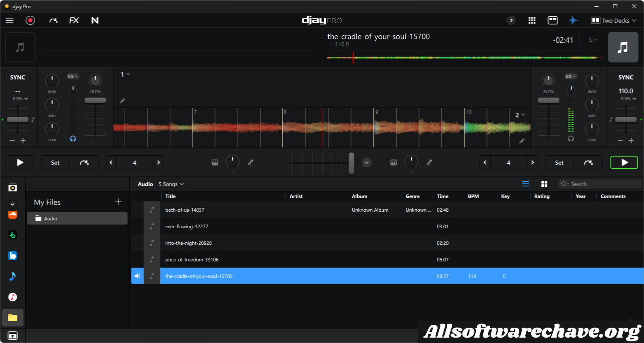
Task: Click the right deck music note artwork
Action: (623, 47)
